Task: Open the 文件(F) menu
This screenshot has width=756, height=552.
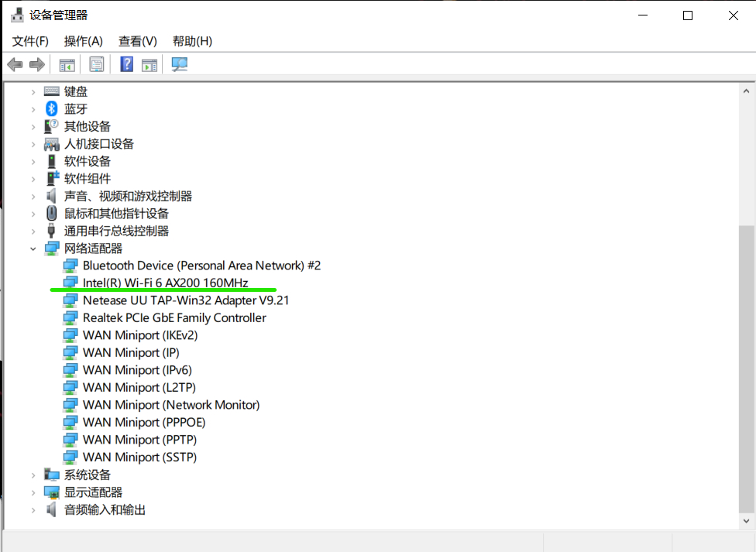Action: pyautogui.click(x=30, y=42)
